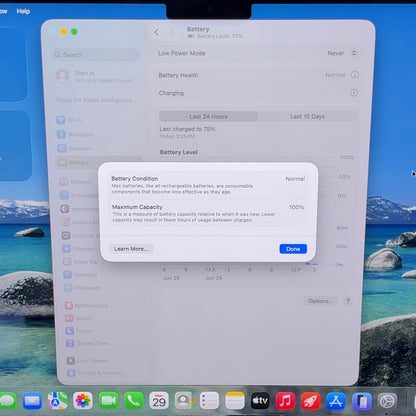416x416 pixels.
Task: Click the Done button in battery dialog
Action: click(x=293, y=249)
